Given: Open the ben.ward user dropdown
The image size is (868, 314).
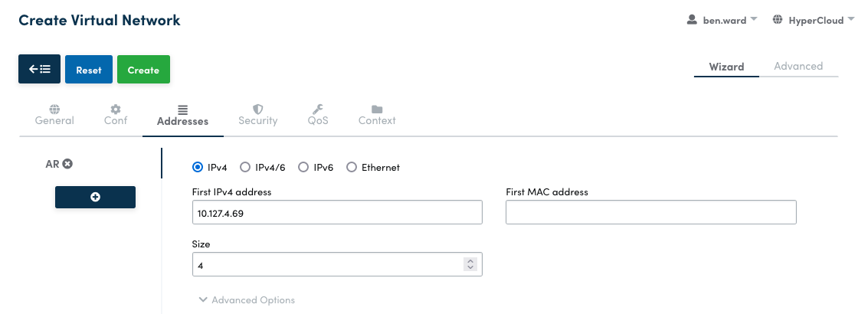Looking at the screenshot, I should coord(722,21).
